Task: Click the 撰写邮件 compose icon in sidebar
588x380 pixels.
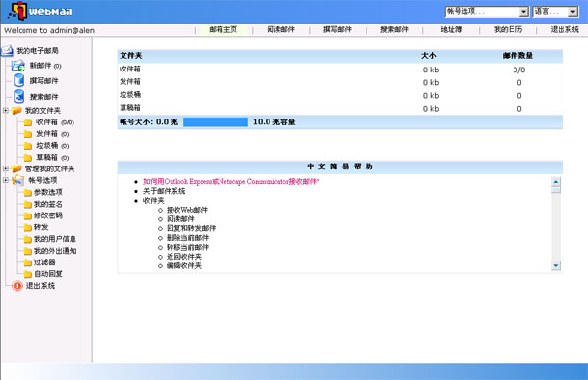Action: tap(19, 80)
